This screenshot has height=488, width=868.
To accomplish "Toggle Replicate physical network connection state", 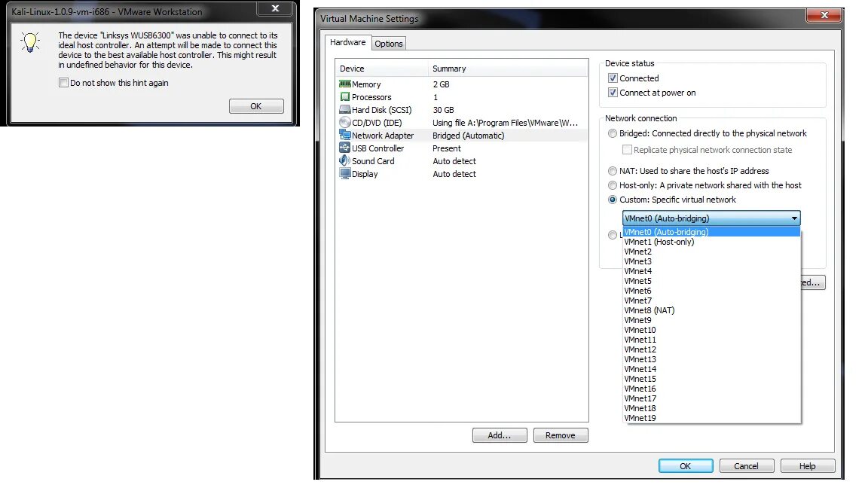I will point(627,149).
